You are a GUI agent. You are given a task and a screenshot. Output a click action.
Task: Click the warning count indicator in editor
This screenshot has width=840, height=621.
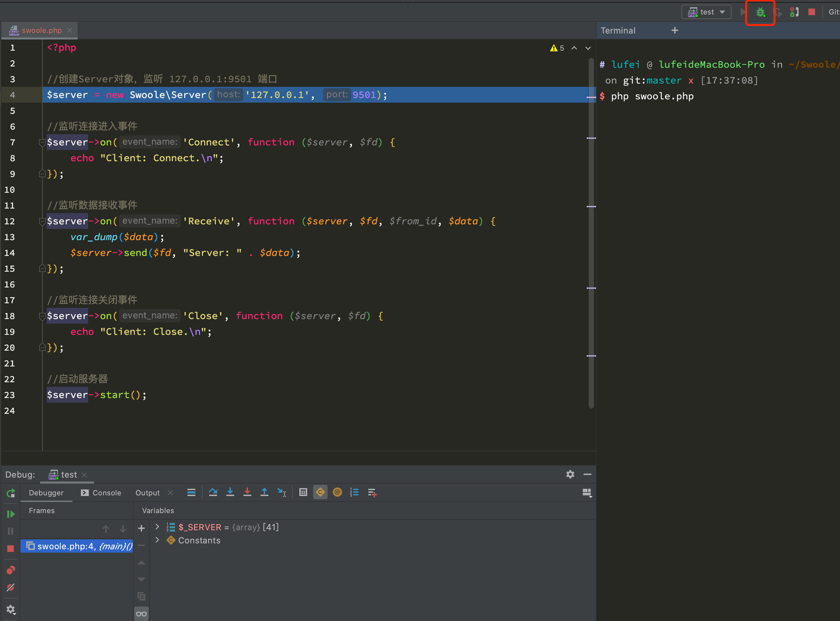557,48
